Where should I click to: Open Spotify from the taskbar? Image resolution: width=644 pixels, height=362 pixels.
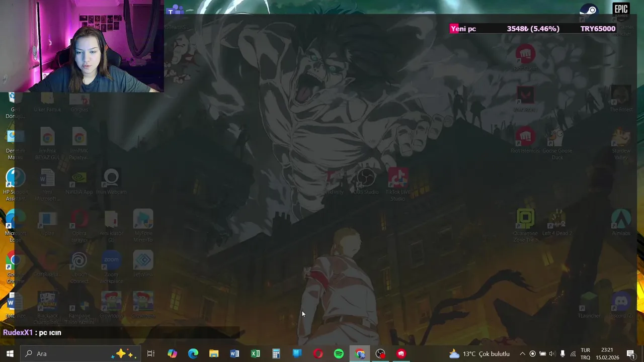[339, 353]
